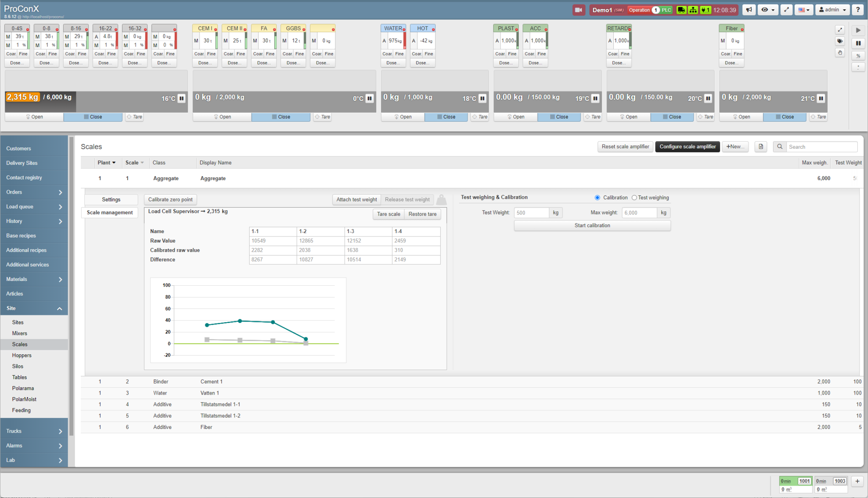The image size is (868, 498).
Task: Click the document export icon near Search
Action: [x=761, y=147]
